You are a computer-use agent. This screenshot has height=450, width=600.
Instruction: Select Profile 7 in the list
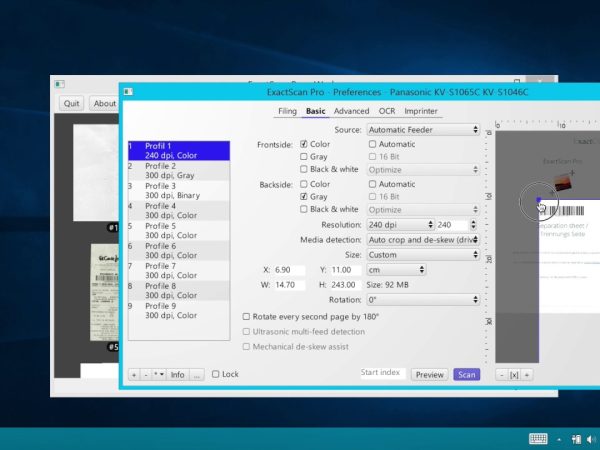(x=179, y=271)
